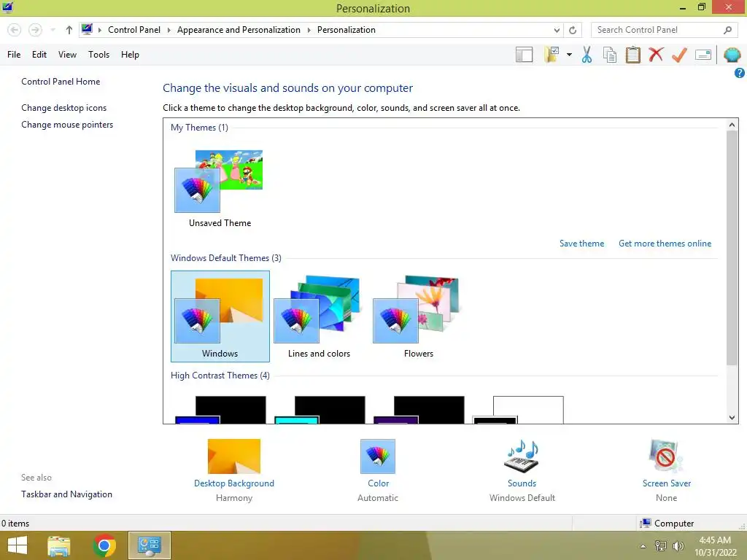Click the Back navigation arrow

(x=15, y=30)
